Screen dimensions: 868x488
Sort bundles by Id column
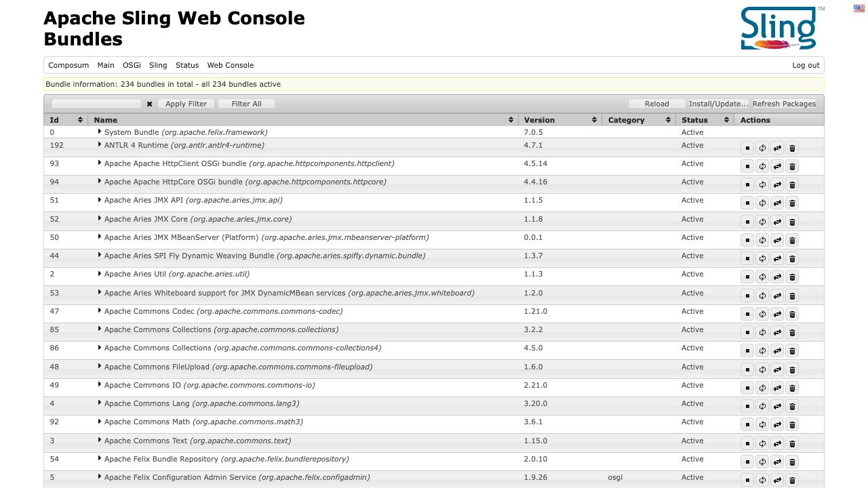click(66, 120)
